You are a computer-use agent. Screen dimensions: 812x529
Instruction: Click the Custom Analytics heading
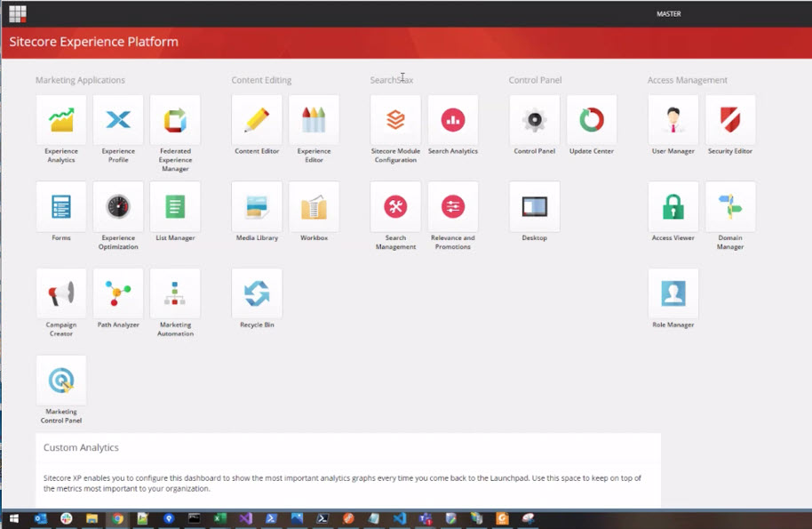(81, 448)
